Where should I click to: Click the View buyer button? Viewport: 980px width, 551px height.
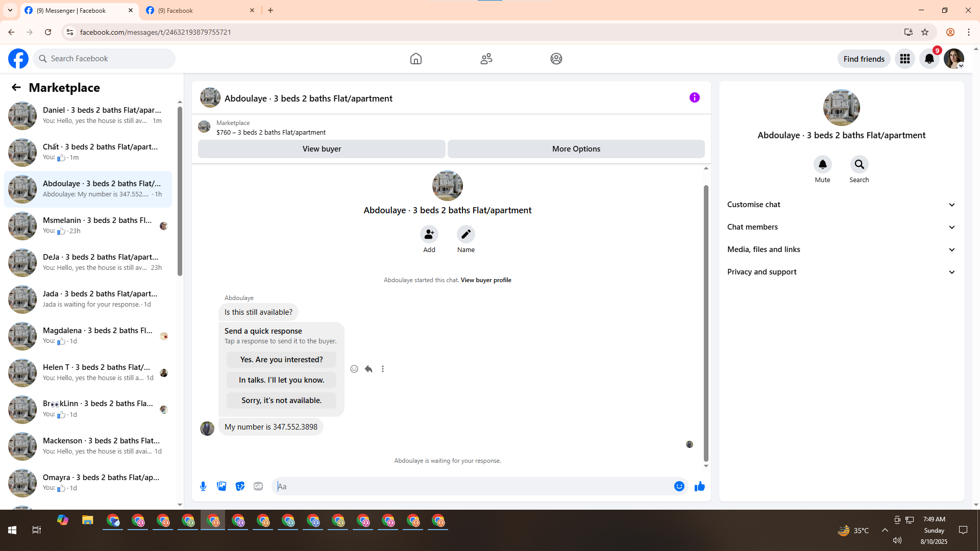pyautogui.click(x=322, y=149)
